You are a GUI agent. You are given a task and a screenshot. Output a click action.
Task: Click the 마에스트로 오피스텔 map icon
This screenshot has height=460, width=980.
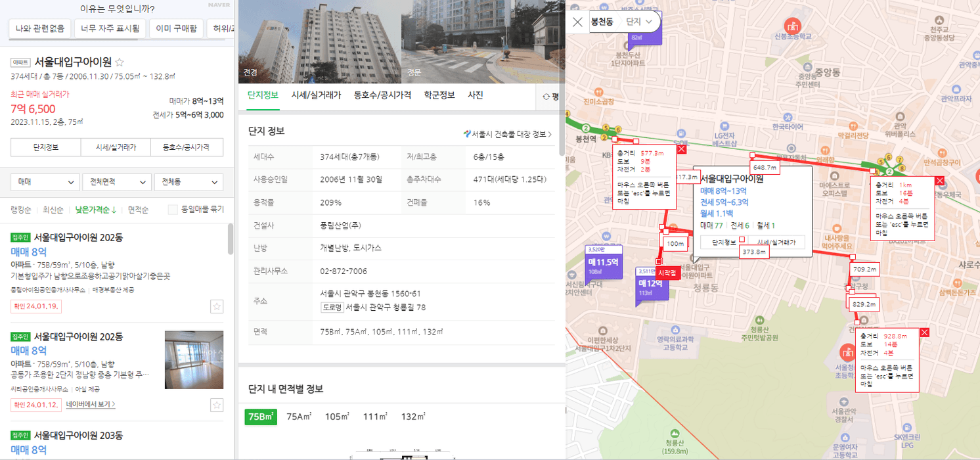(835, 175)
